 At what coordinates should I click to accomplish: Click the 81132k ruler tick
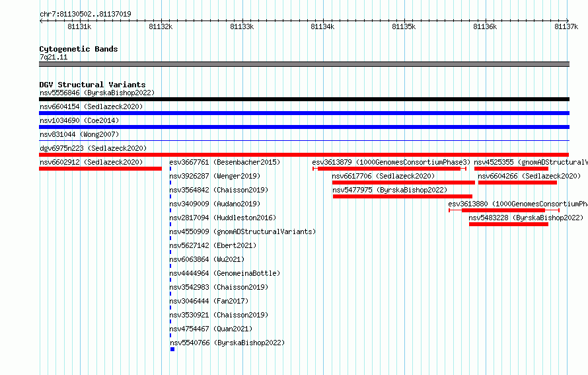click(x=161, y=26)
